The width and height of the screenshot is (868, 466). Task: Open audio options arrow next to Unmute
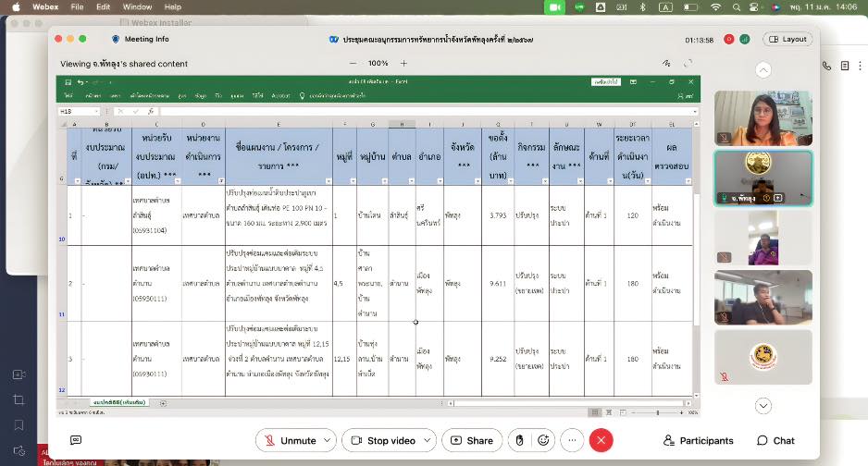click(328, 440)
